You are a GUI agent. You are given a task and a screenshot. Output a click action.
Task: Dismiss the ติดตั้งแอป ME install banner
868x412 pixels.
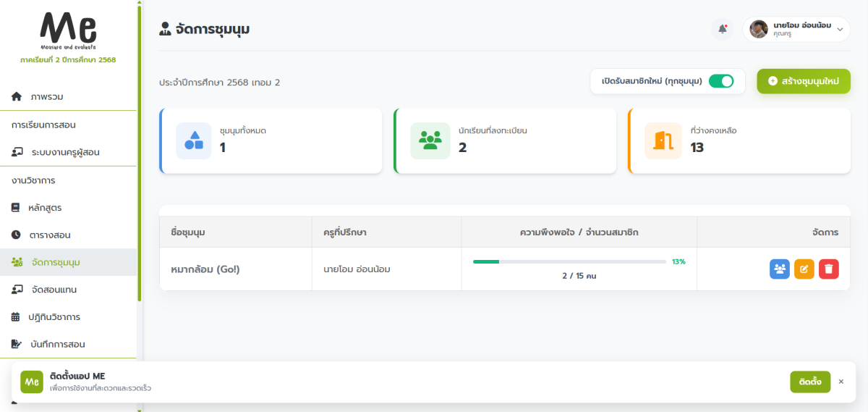coord(841,382)
